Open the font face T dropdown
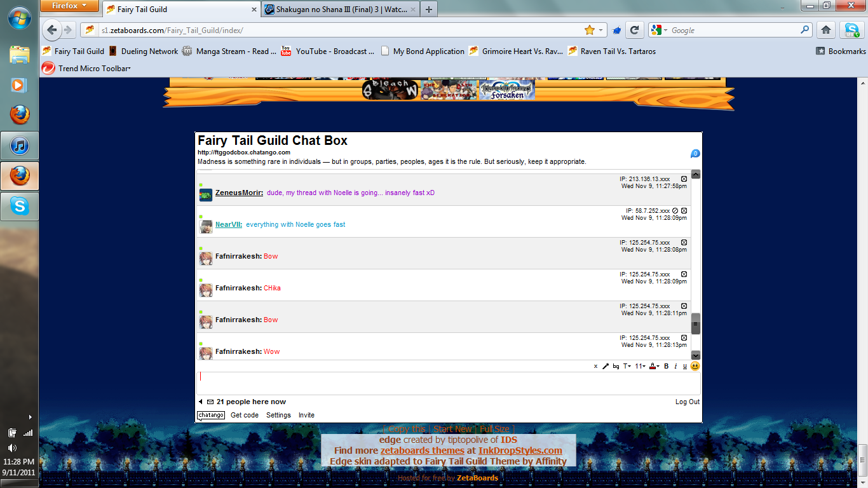The width and height of the screenshot is (868, 488). tap(626, 366)
